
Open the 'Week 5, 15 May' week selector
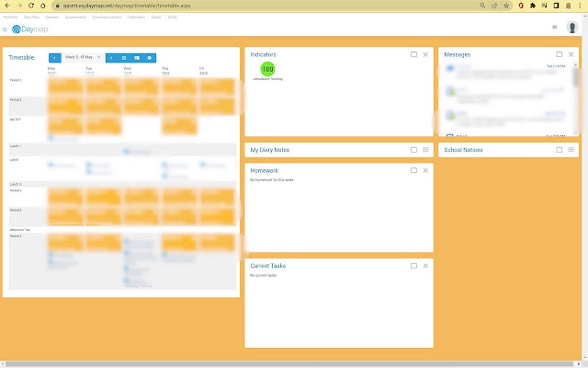(x=81, y=58)
